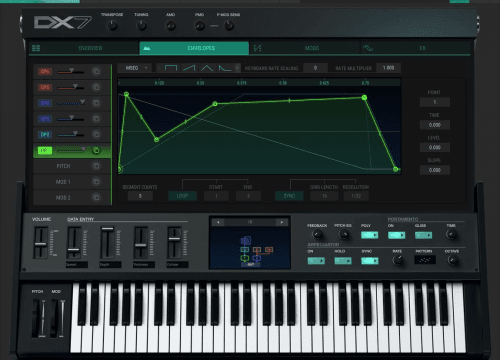Copy the OP6 envelope using its copy icon
500x360 pixels.
pyautogui.click(x=96, y=71)
